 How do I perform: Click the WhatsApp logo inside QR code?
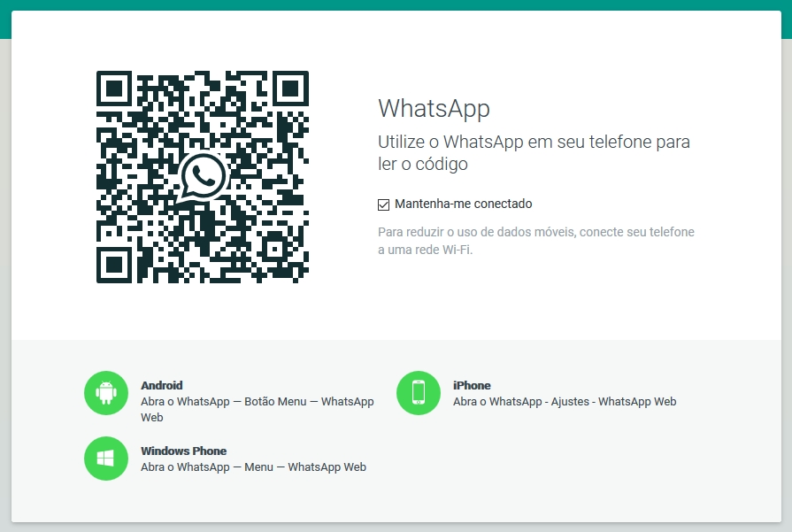pyautogui.click(x=203, y=176)
